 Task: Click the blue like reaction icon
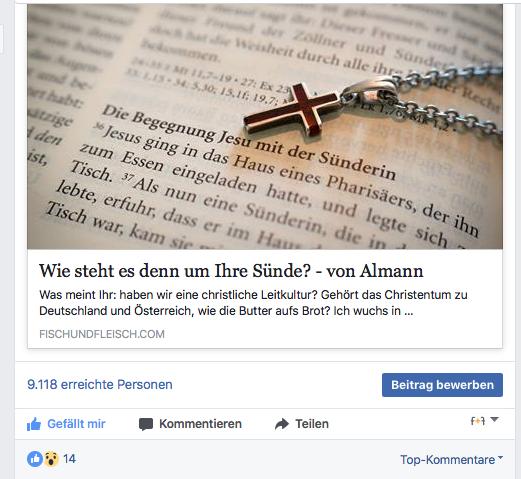(35, 459)
